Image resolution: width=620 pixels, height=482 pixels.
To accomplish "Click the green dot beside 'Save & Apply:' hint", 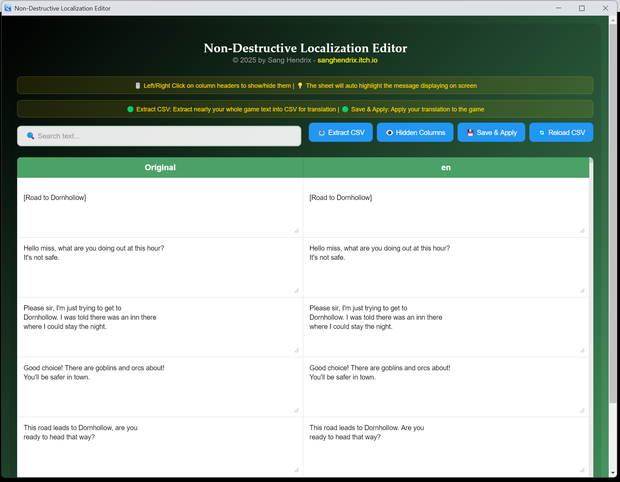I will 345,109.
